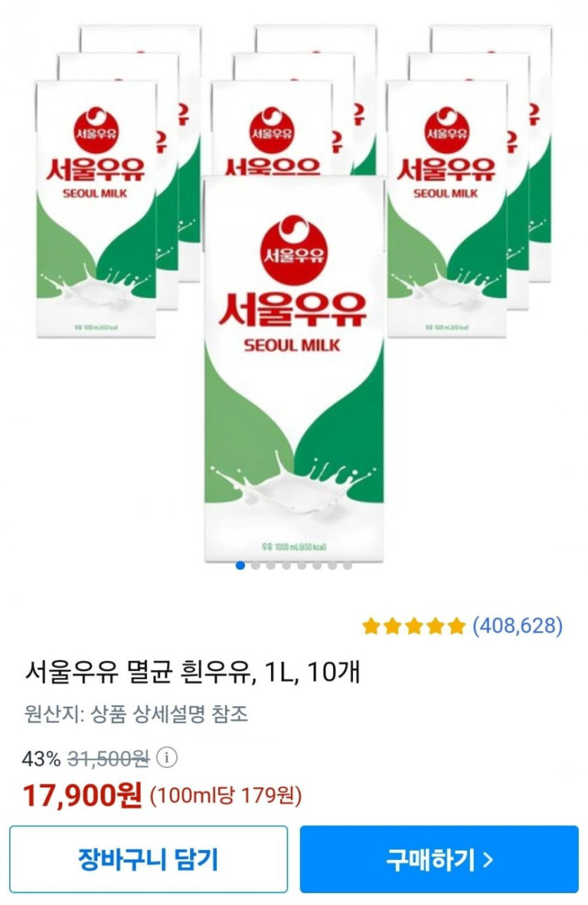Select the seventh carousel indicator dot
Image resolution: width=588 pixels, height=905 pixels.
click(332, 565)
